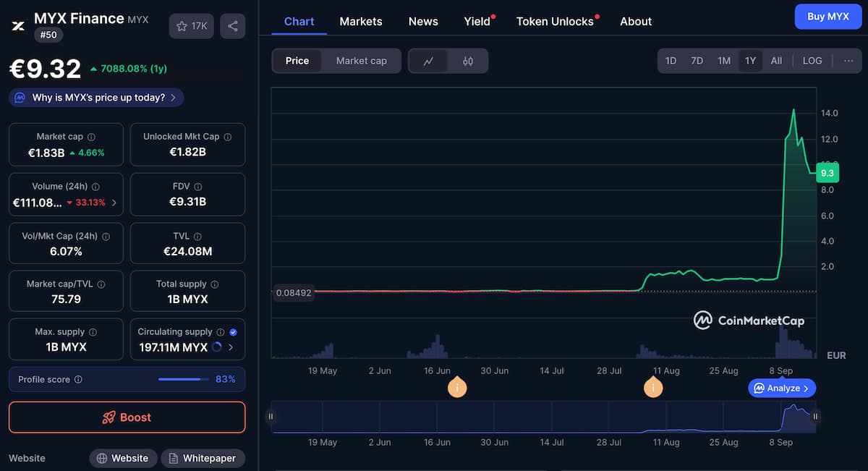Click the info icon beside FDV
Viewport: 868px width, 471px height.
(197, 187)
